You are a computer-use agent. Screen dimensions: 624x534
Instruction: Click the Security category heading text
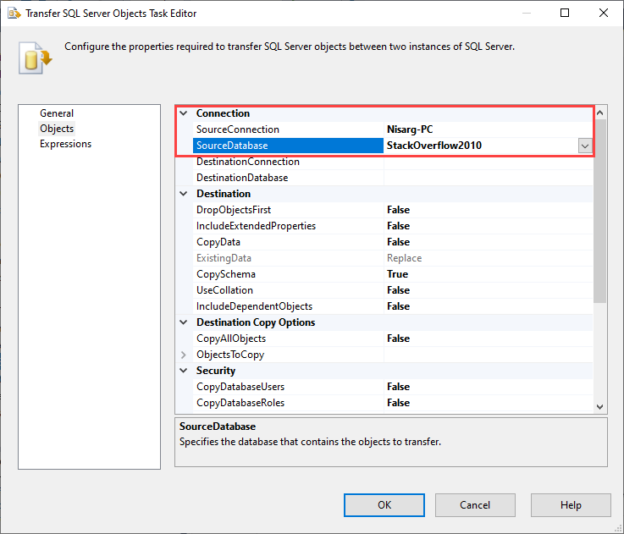pyautogui.click(x=216, y=370)
